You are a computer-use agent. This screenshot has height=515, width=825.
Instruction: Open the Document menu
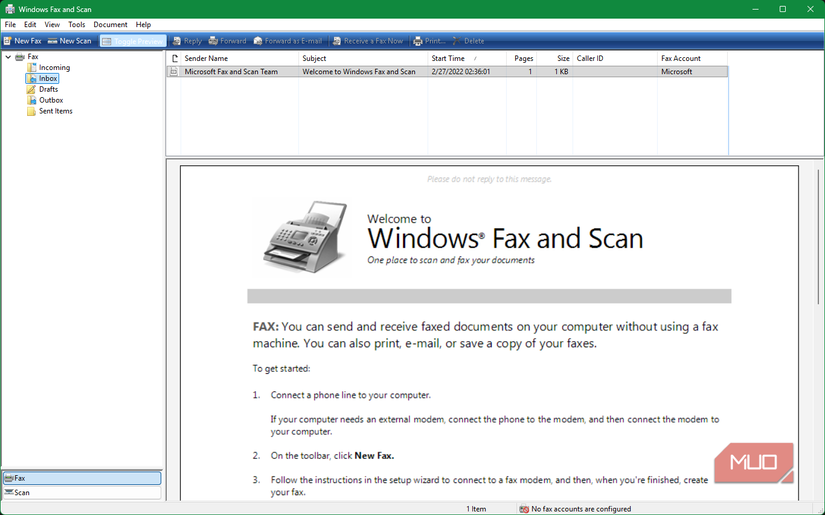pyautogui.click(x=110, y=25)
